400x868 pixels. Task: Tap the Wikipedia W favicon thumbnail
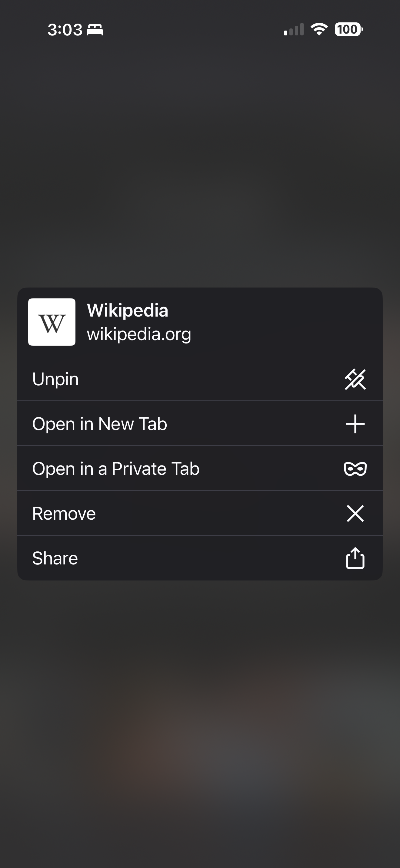[x=52, y=322]
